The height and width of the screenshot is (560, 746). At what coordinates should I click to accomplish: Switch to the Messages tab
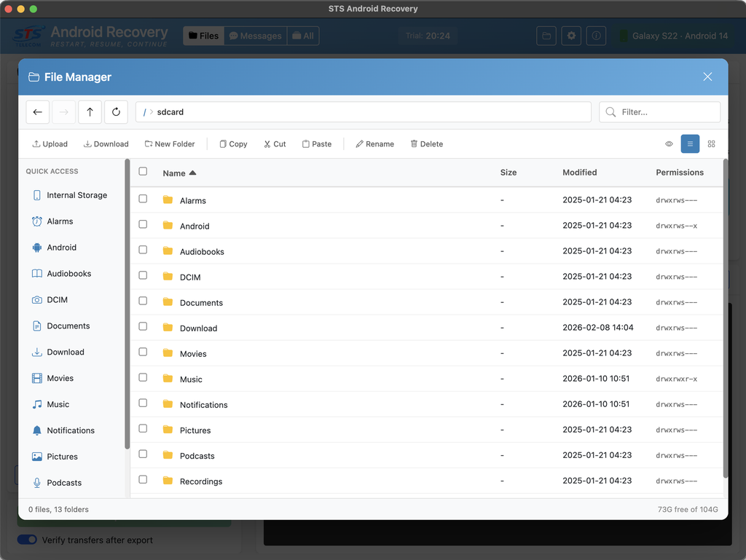255,35
